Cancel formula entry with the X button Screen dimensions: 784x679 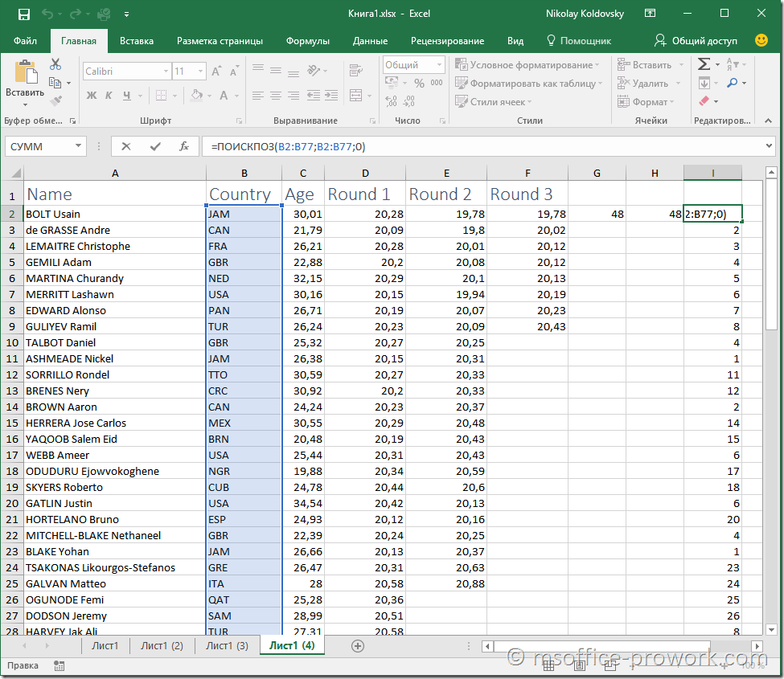126,146
